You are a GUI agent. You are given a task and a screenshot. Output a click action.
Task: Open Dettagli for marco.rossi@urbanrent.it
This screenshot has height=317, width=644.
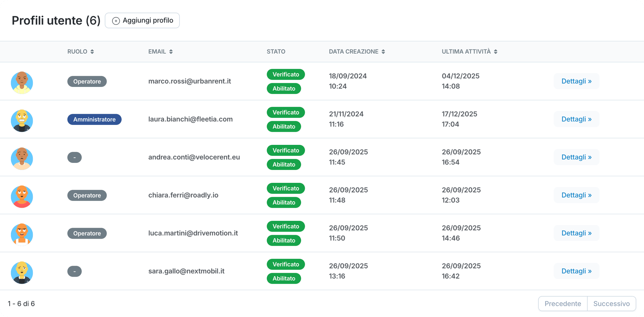[576, 81]
